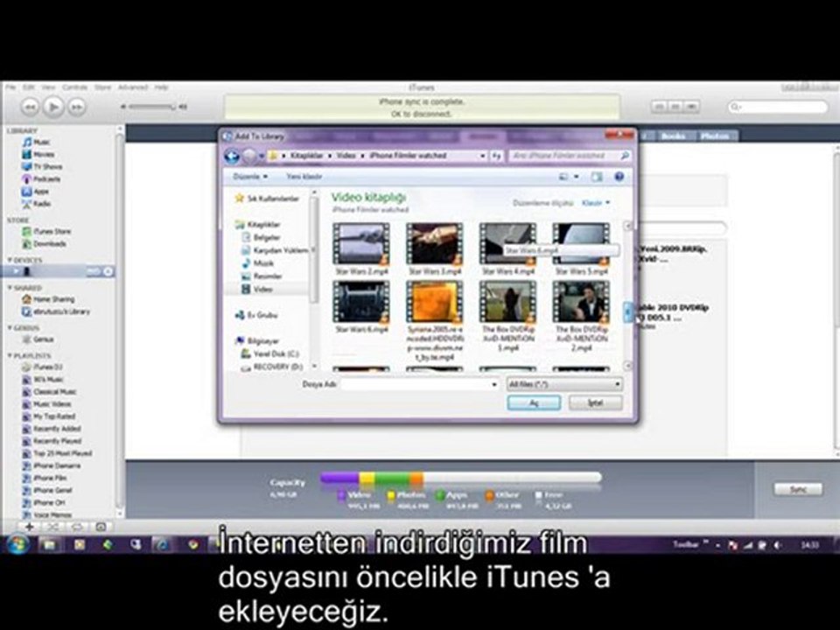Select Apps in the iTunes library

pos(35,192)
